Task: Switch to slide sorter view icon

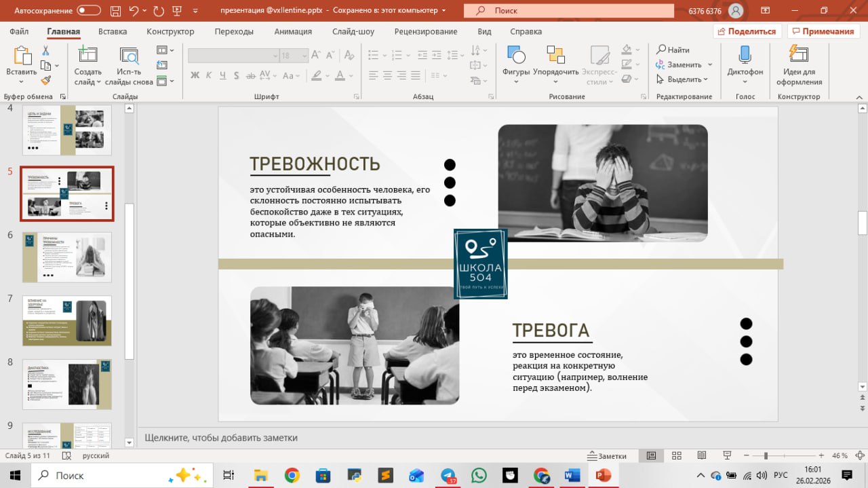Action: (676, 455)
